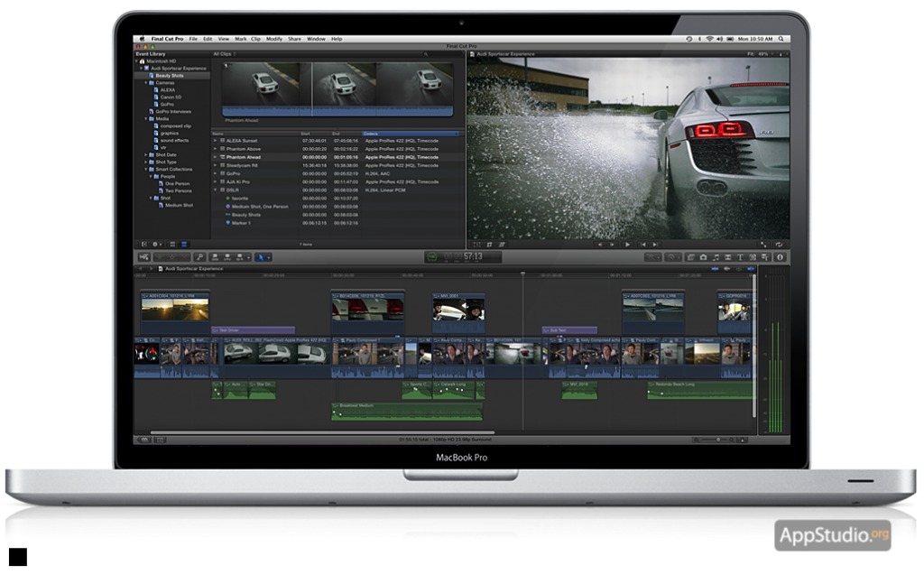Expand the Shot Date folder
924x584 pixels.
(x=146, y=155)
